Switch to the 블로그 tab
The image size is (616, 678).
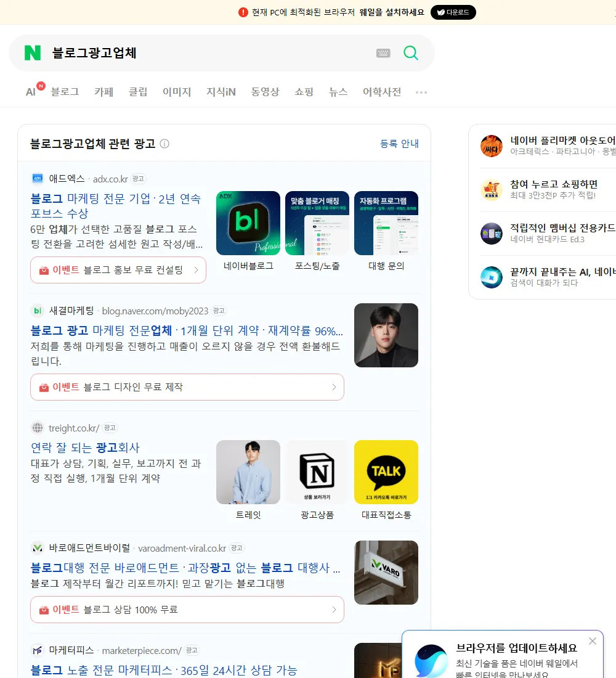65,92
